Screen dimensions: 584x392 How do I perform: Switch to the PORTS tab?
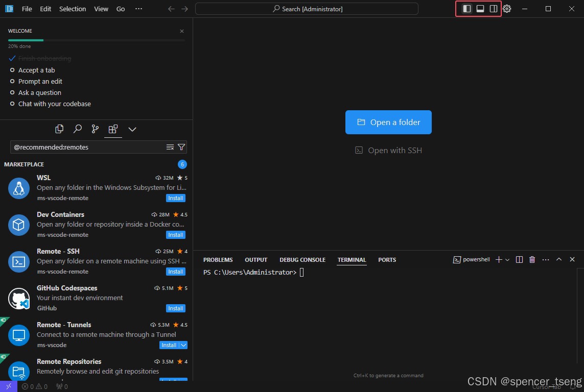pyautogui.click(x=387, y=260)
